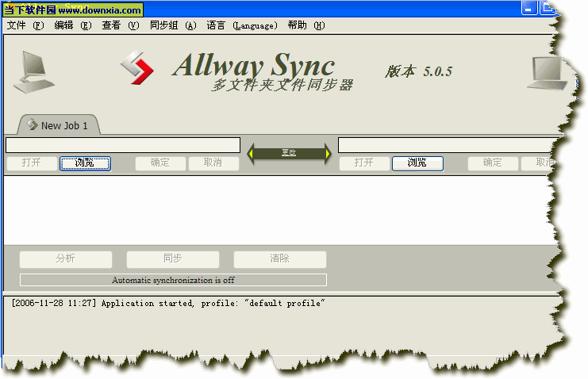588x379 pixels.
Task: Click the left yellow arrowhead of sync direction
Action: (251, 153)
